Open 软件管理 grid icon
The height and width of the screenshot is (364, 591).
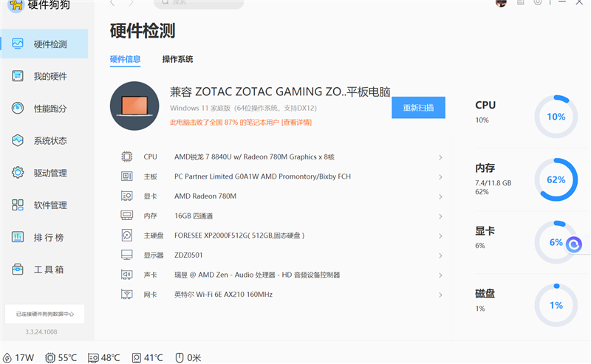coord(18,205)
